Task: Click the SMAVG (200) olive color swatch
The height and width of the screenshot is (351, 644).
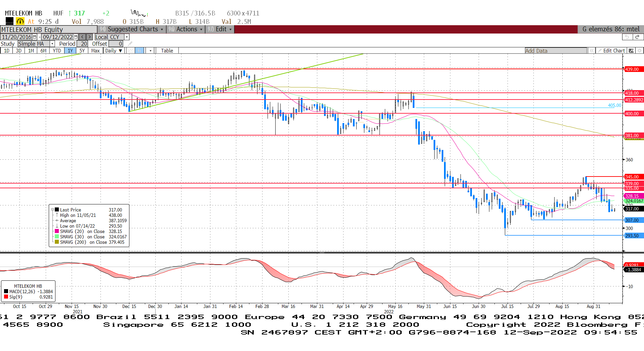Action: pos(57,242)
